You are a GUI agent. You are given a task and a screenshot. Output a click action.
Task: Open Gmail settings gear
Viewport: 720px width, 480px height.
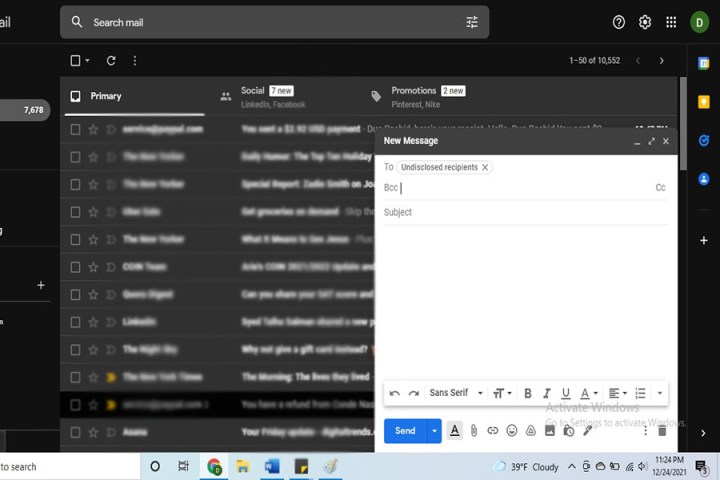pyautogui.click(x=645, y=22)
